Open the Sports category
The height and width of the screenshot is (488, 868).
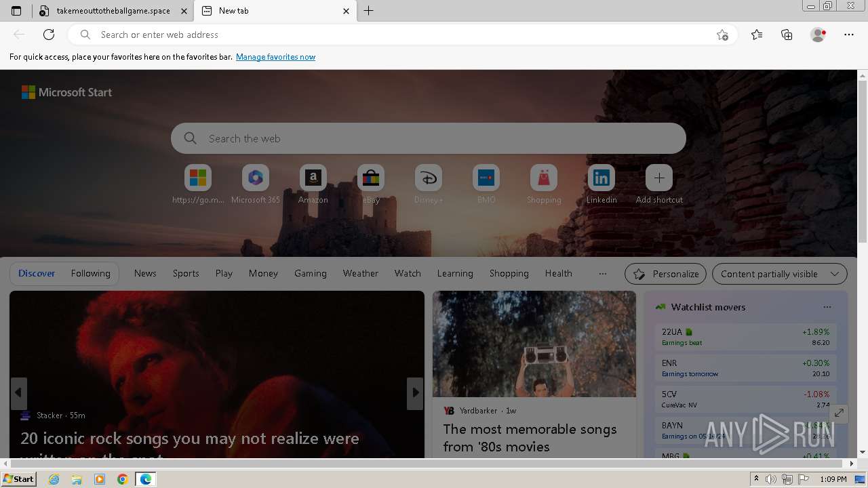point(186,273)
